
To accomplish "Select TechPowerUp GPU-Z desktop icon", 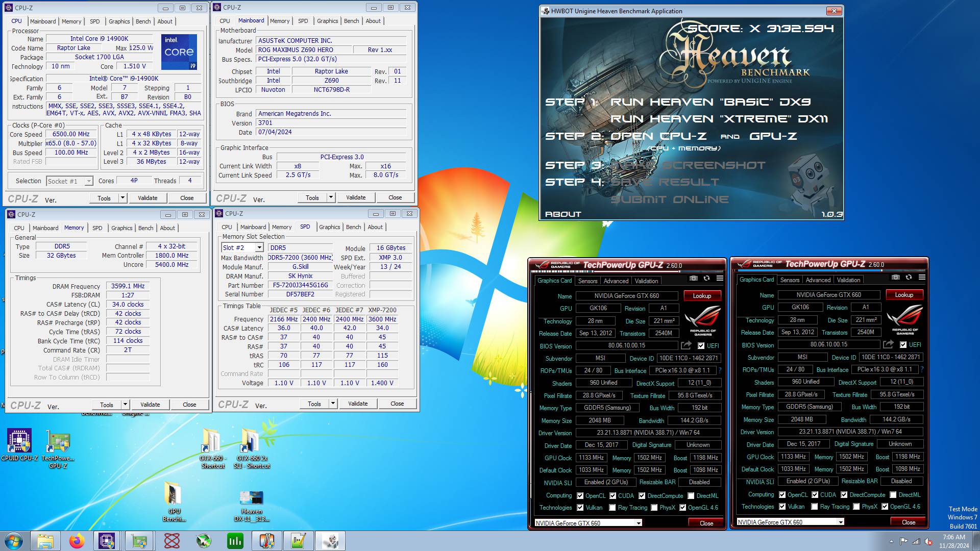I will coord(58,449).
